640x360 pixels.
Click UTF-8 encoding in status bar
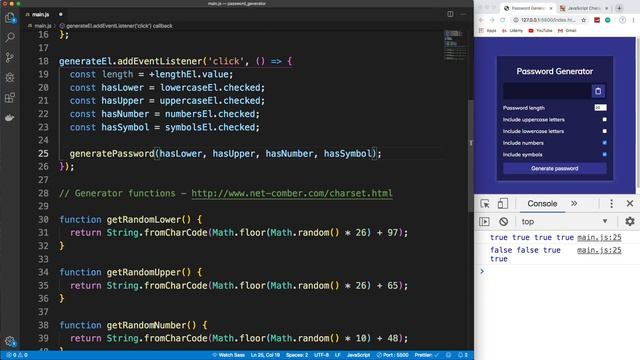point(321,355)
